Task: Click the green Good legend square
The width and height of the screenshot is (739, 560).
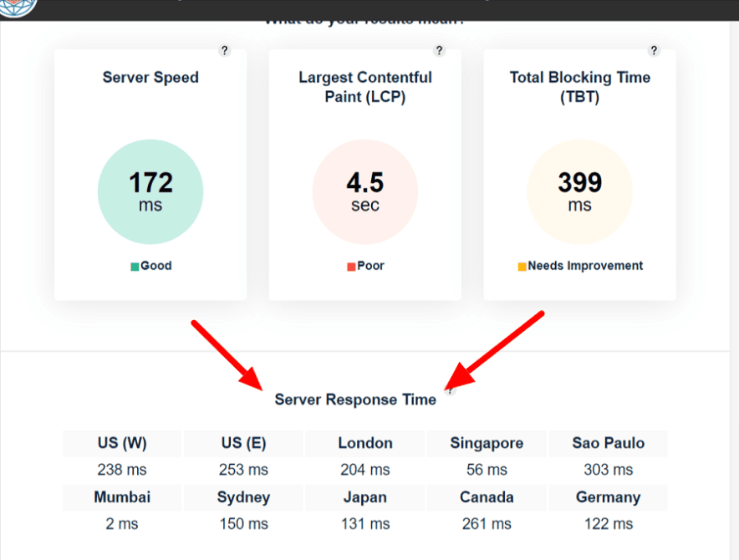Action: tap(135, 267)
